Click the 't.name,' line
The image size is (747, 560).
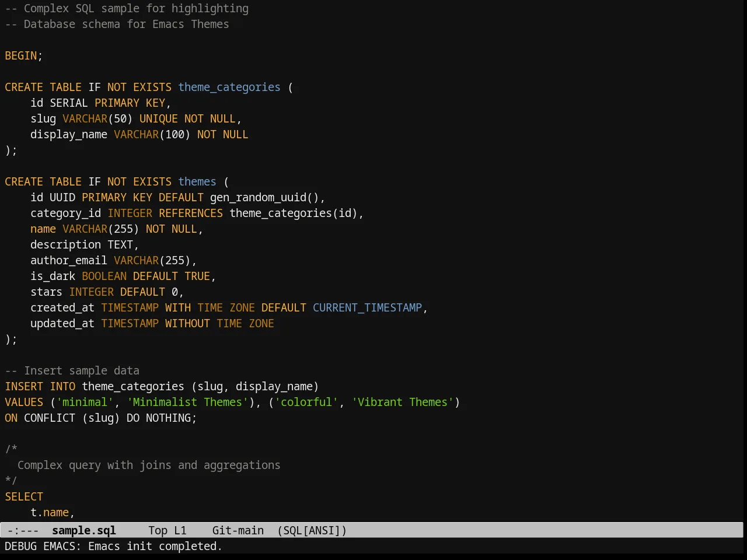(x=53, y=512)
